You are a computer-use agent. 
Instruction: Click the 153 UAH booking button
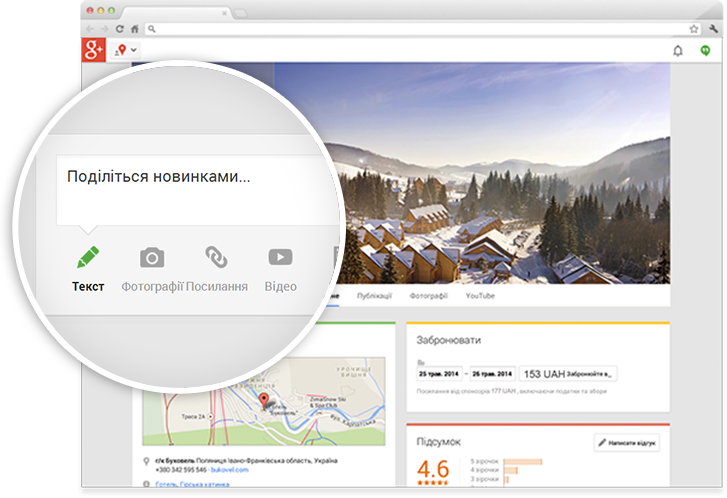coord(568,374)
